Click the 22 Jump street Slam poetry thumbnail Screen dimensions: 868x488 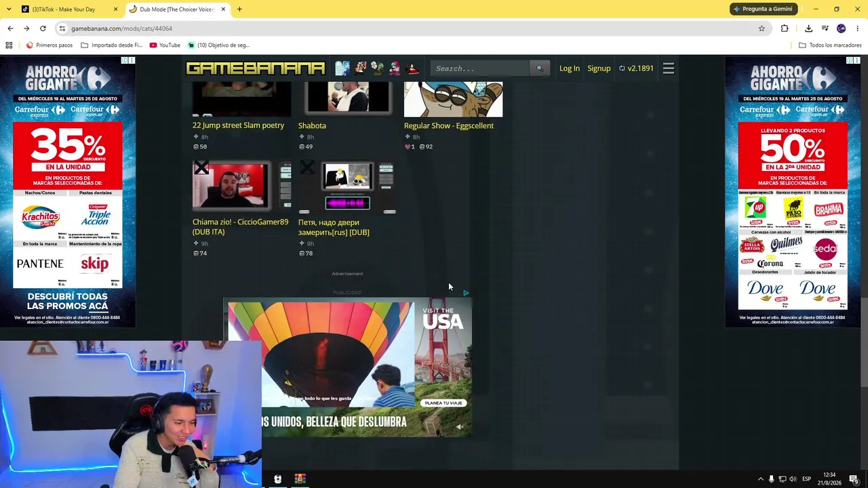click(241, 99)
